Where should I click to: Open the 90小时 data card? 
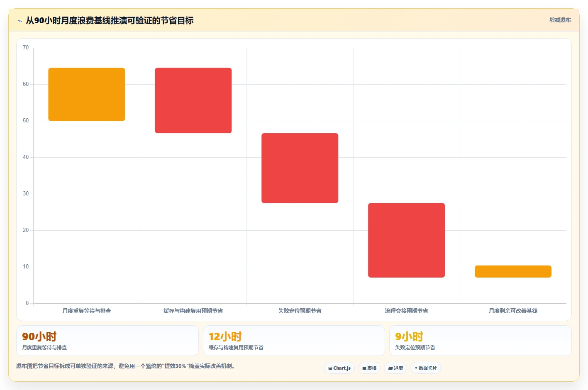tap(107, 341)
